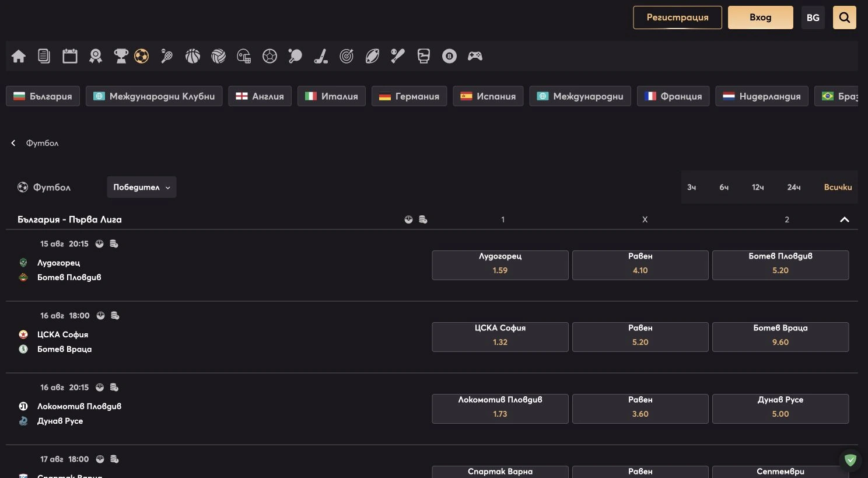Click statistics icon in league header
The image size is (868, 478).
(x=408, y=219)
